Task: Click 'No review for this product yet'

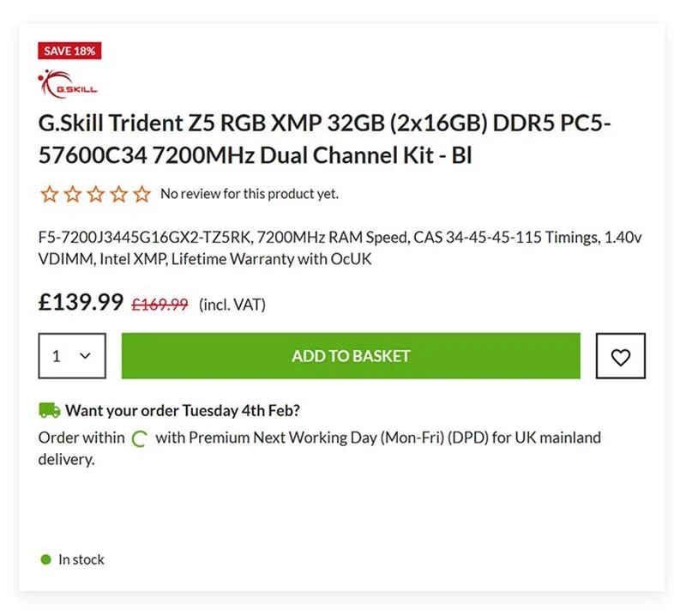Action: (250, 194)
